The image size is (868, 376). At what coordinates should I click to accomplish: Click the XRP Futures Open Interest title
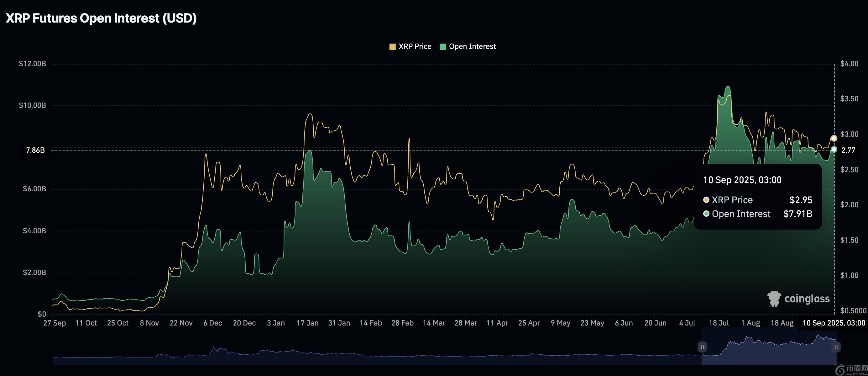(x=101, y=18)
